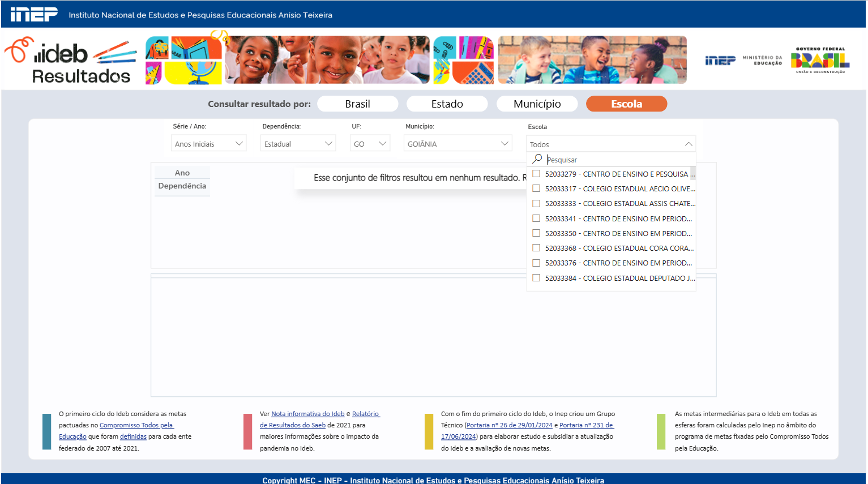This screenshot has width=868, height=484.
Task: Expand the Dependência dropdown showing Estadual
Action: coord(298,144)
